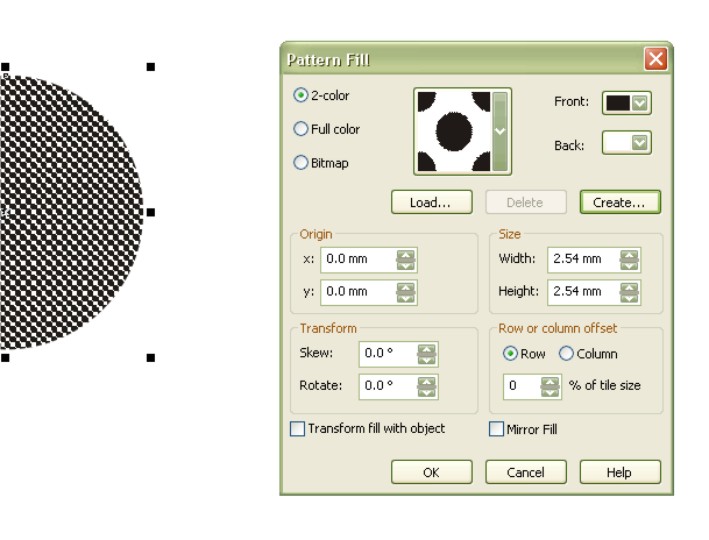The image size is (709, 540).
Task: Choose the Full color radio button
Action: point(300,129)
